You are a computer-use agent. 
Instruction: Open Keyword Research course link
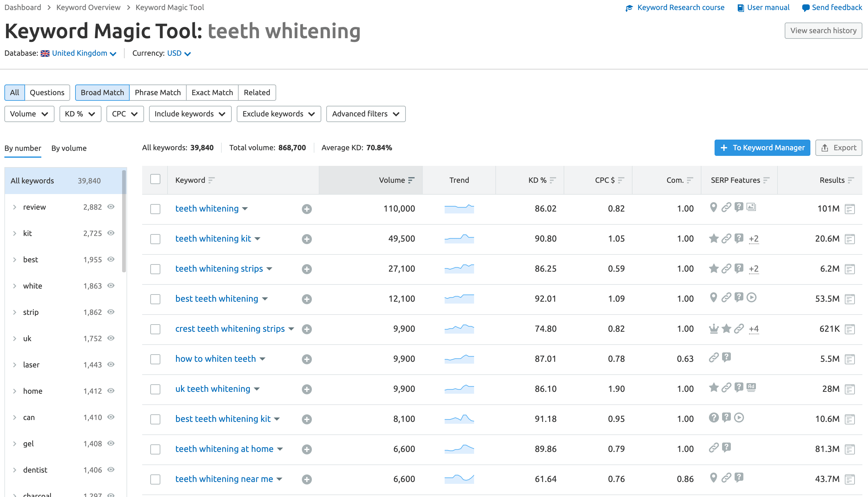click(675, 7)
